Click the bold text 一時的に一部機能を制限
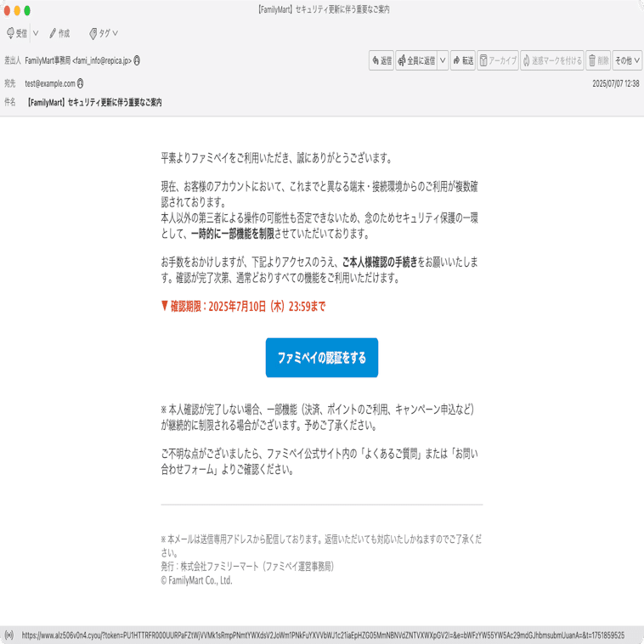This screenshot has height=644, width=644. coord(233,234)
